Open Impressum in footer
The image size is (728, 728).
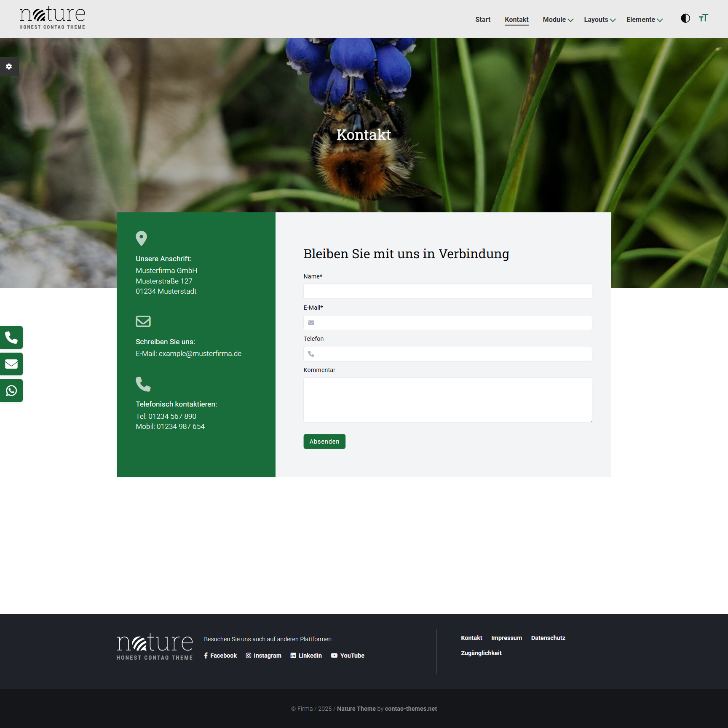[506, 638]
